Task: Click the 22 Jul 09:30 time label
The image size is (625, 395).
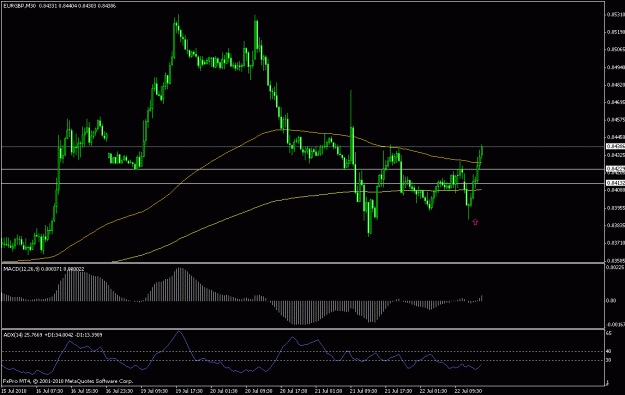Action: 468,391
